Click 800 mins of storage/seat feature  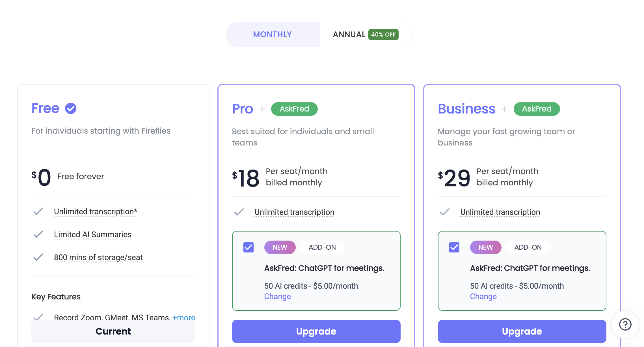pyautogui.click(x=98, y=258)
